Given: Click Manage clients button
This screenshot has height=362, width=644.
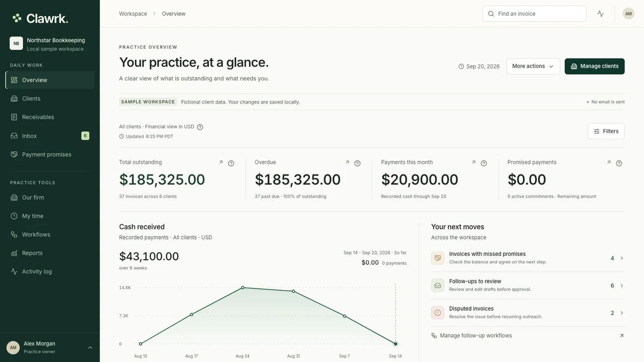Looking at the screenshot, I should [x=594, y=66].
